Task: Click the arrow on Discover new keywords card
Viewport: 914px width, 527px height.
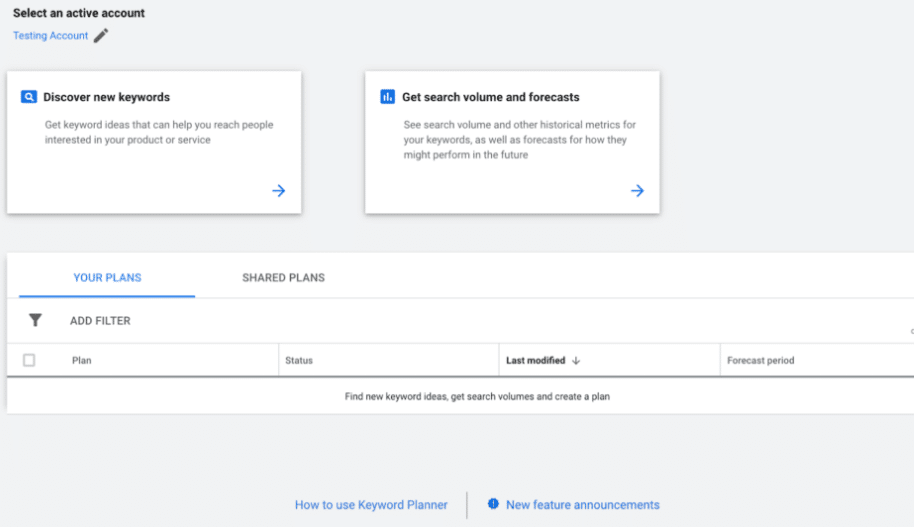Action: 279,191
